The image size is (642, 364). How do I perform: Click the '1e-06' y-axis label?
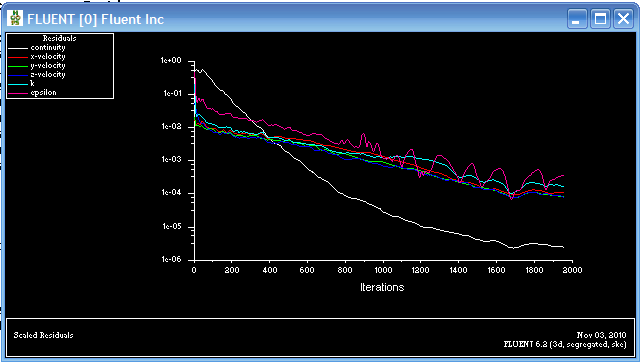[x=172, y=259]
